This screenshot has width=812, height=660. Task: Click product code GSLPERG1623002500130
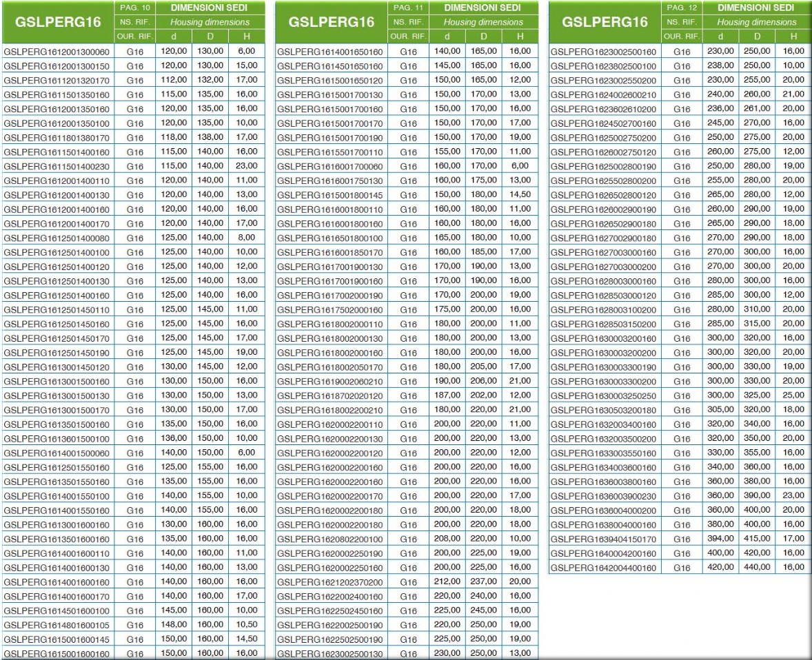pyautogui.click(x=330, y=654)
